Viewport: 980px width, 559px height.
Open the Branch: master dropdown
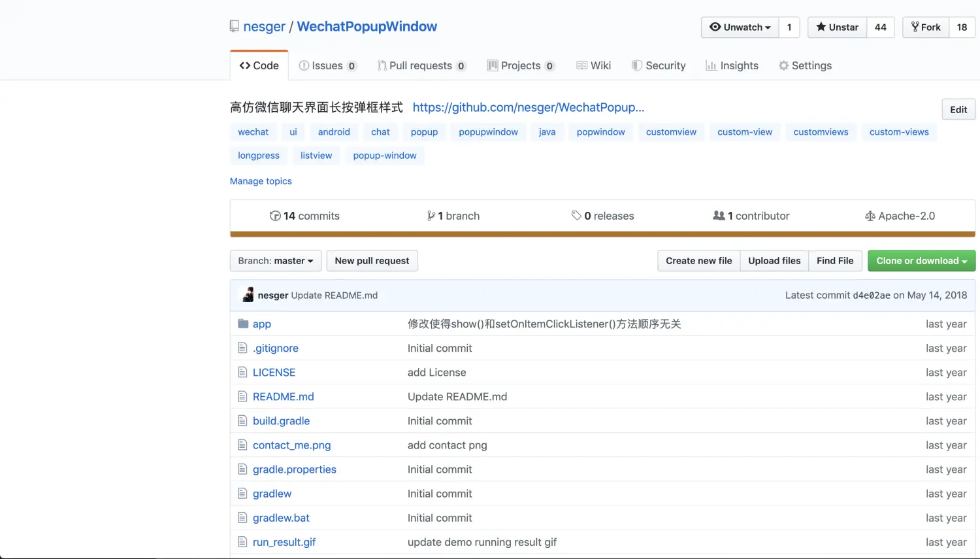(x=276, y=260)
